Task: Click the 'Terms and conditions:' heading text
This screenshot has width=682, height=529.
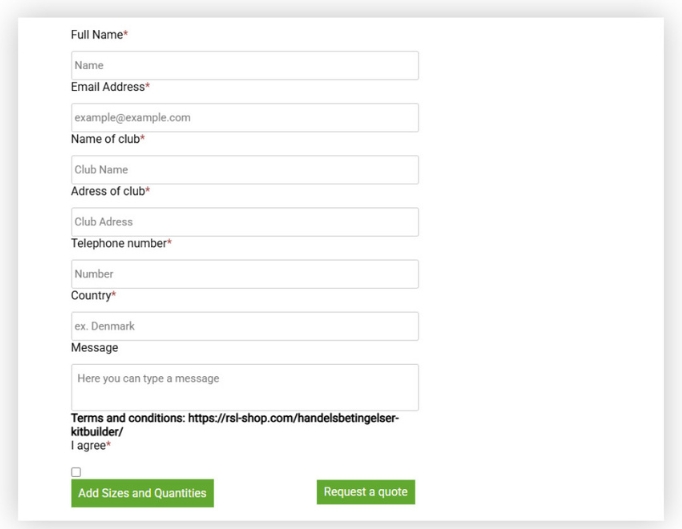Action: point(128,418)
